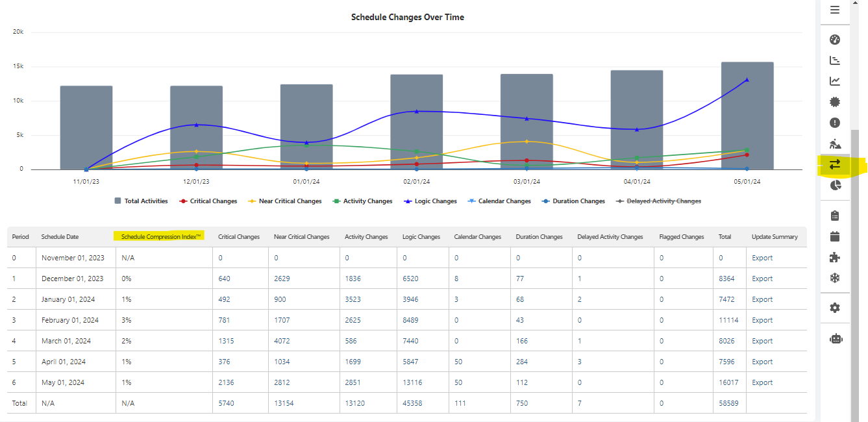
Task: Open the settings gear icon
Action: tap(835, 308)
